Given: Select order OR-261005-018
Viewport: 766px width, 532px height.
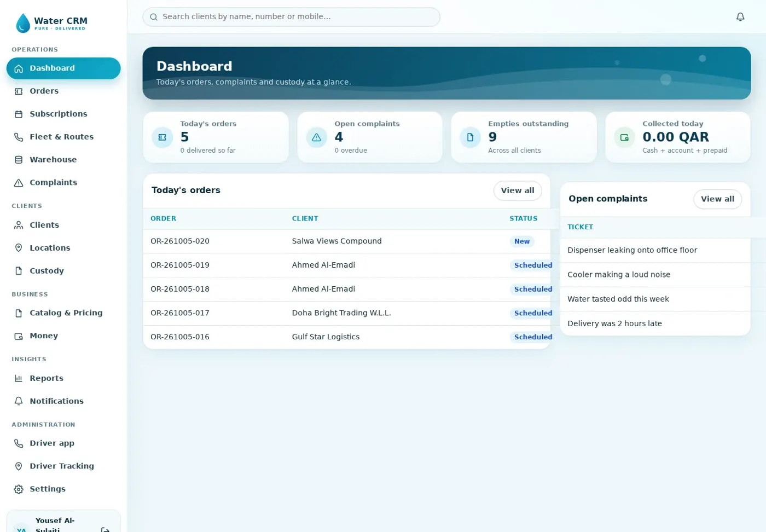Looking at the screenshot, I should pyautogui.click(x=180, y=289).
